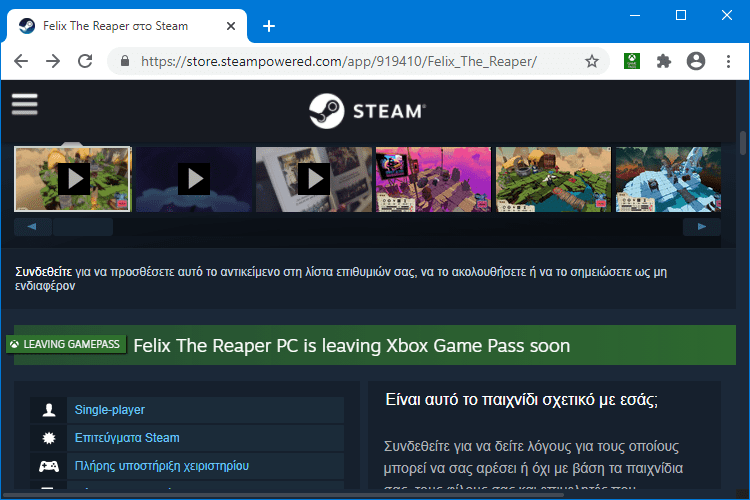Click the Steam logo
The image size is (750, 500).
(367, 111)
